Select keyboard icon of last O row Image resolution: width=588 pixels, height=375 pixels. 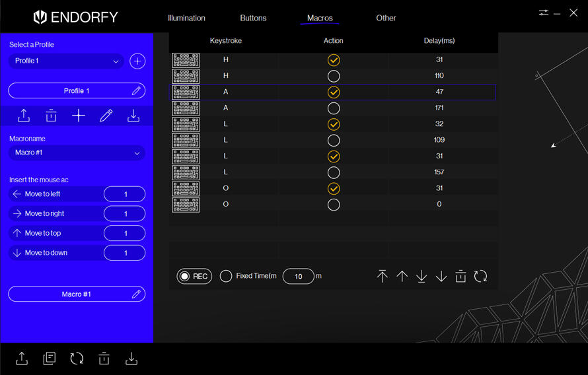pyautogui.click(x=186, y=205)
